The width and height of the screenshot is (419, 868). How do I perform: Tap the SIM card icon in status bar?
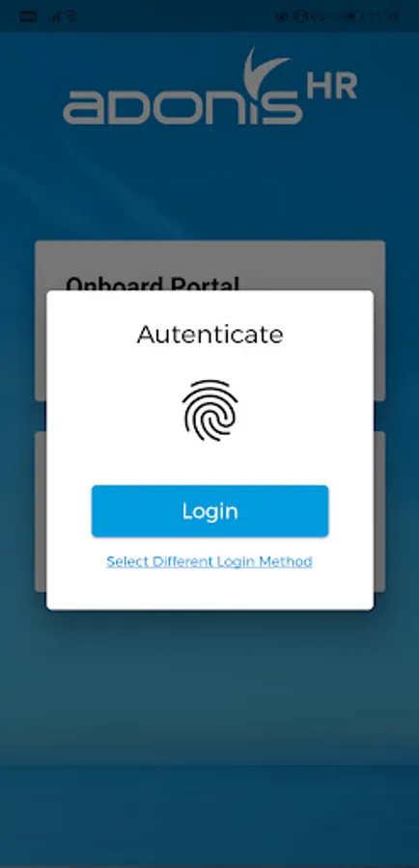click(28, 16)
